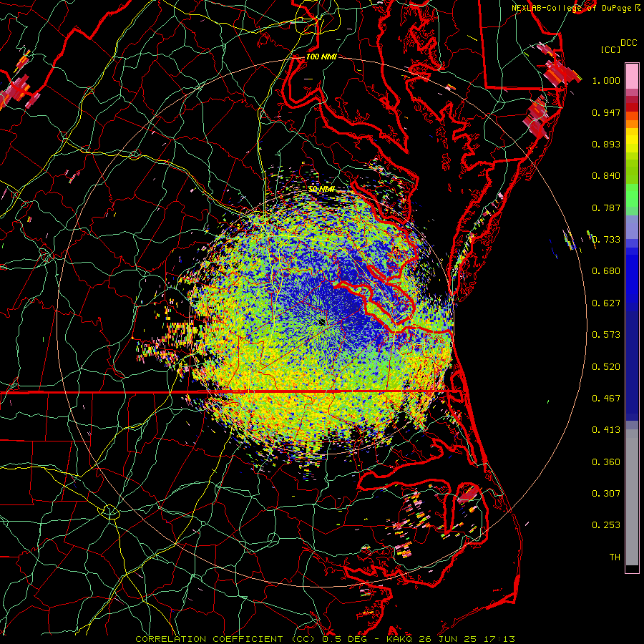
Task: Pick the black TH segment of the color bar
Action: [632, 568]
